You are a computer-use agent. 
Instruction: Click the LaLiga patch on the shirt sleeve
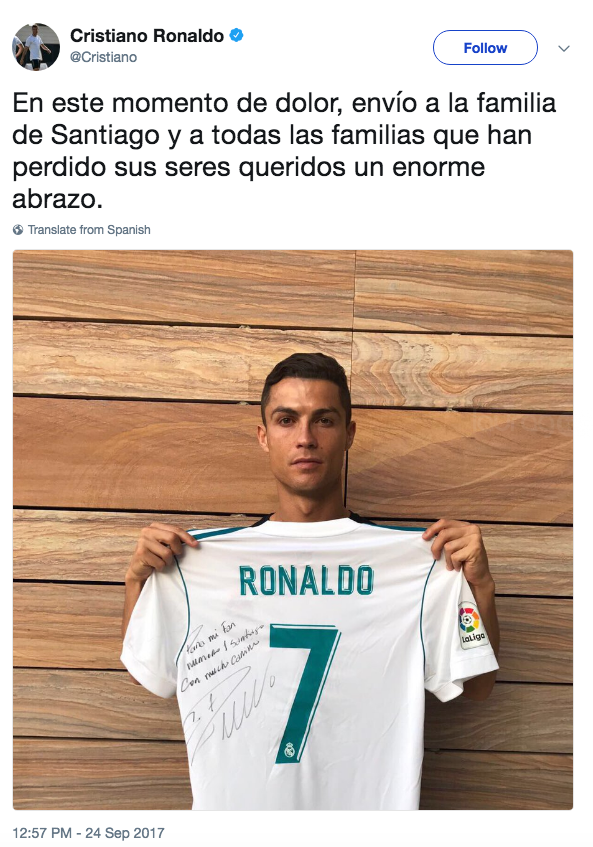(472, 624)
